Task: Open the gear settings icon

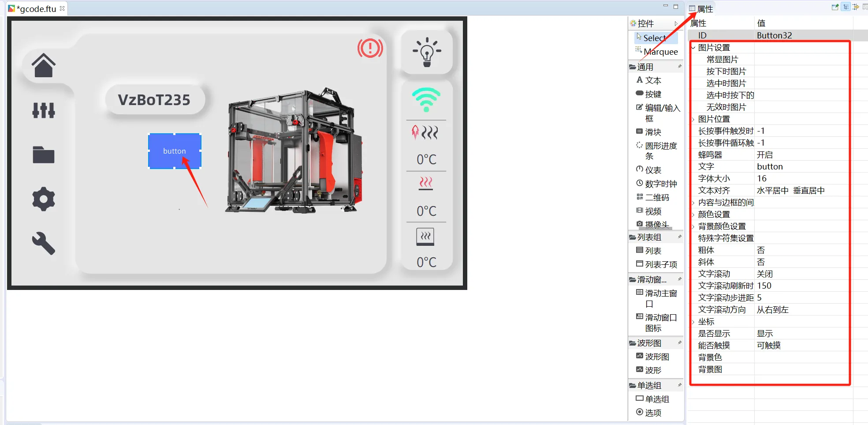Action: [x=44, y=199]
